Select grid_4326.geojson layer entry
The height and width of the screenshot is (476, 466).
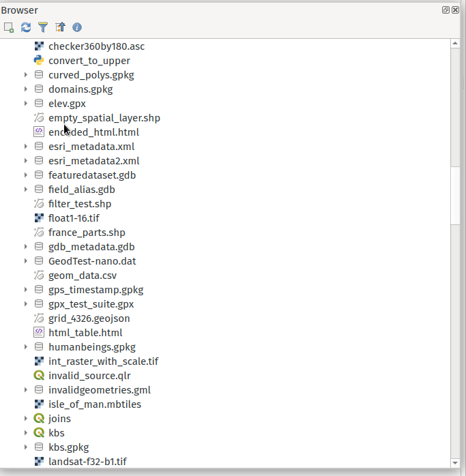pos(89,318)
